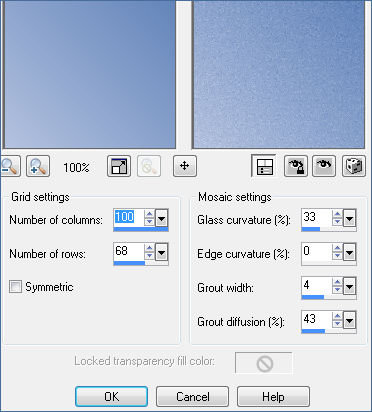Click the proof eye icon
The height and width of the screenshot is (412, 372).
pyautogui.click(x=324, y=166)
